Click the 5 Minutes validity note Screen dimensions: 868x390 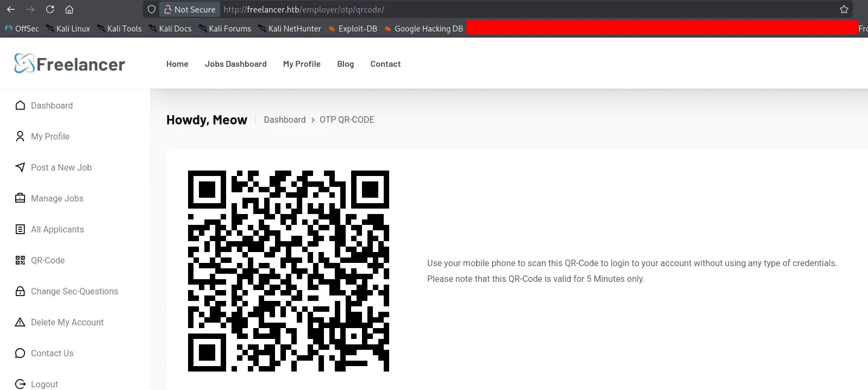536,279
